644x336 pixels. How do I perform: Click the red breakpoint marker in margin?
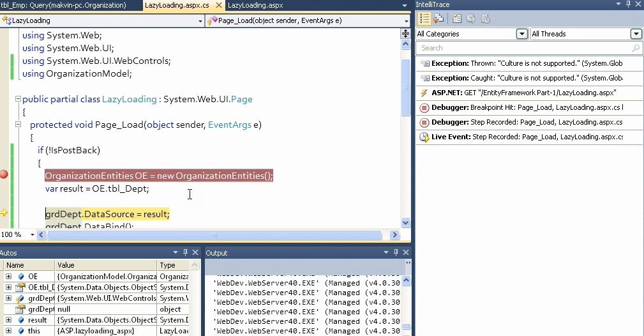pos(4,175)
